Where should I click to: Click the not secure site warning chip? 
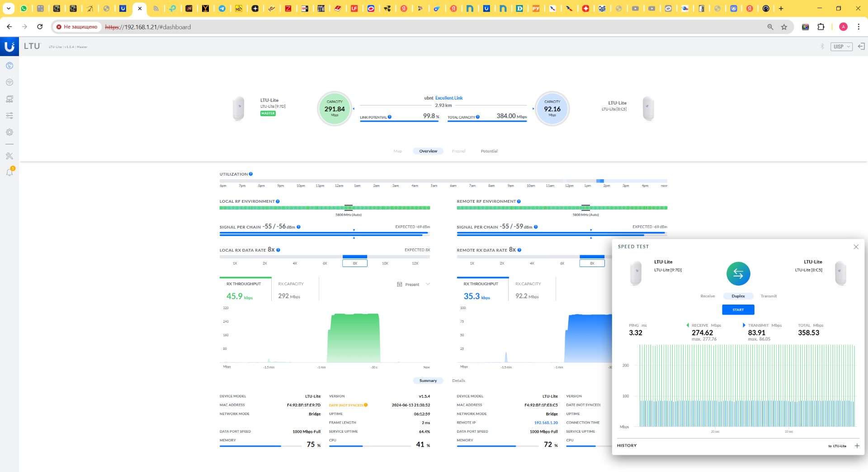click(77, 27)
